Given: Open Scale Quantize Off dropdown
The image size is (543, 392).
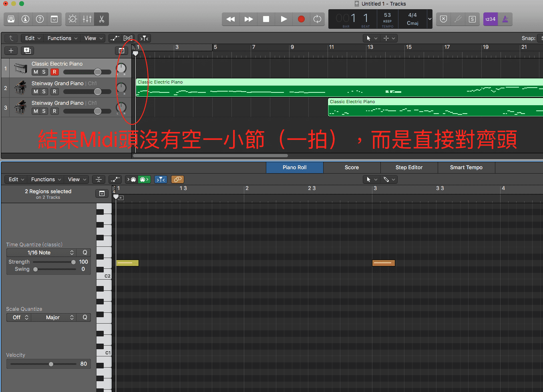Looking at the screenshot, I should tap(19, 317).
